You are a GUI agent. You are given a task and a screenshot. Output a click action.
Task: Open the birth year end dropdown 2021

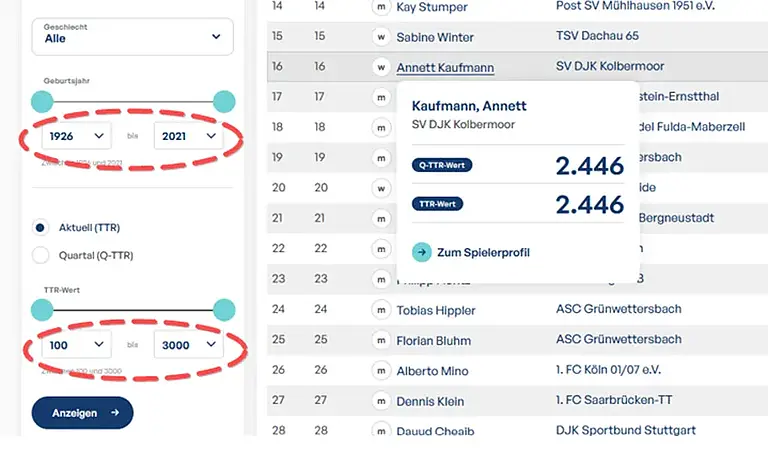(x=189, y=136)
